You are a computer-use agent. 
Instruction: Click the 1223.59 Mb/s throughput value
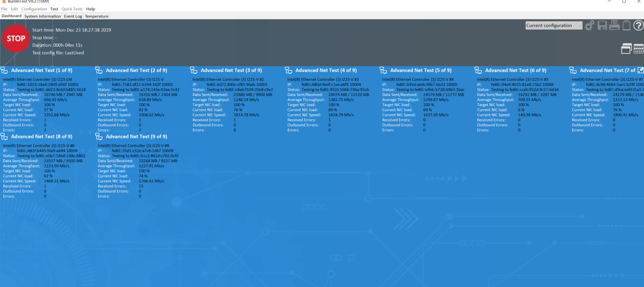tap(57, 166)
